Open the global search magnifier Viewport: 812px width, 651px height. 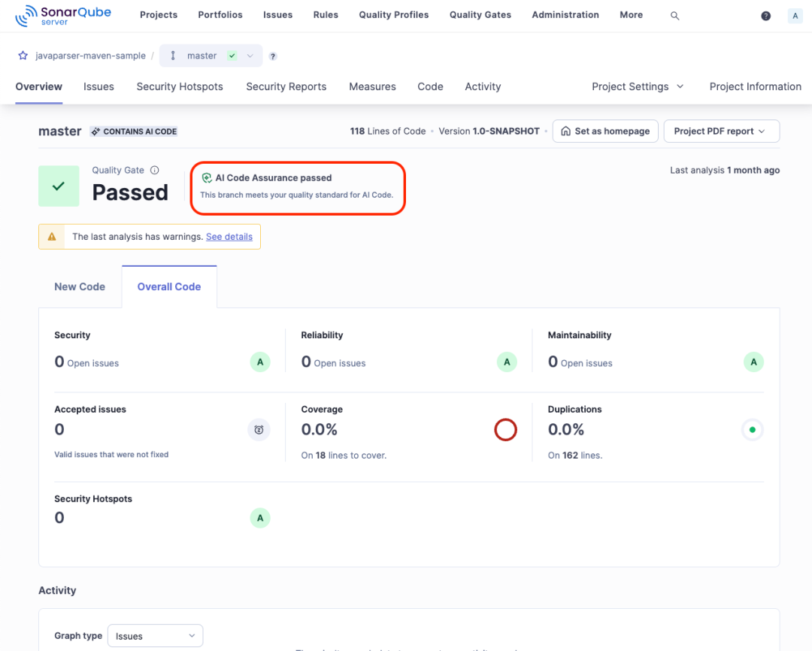674,15
